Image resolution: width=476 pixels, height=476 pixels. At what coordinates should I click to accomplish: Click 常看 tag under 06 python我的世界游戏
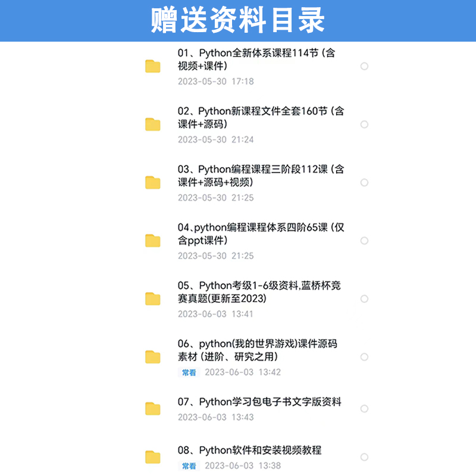pos(189,372)
